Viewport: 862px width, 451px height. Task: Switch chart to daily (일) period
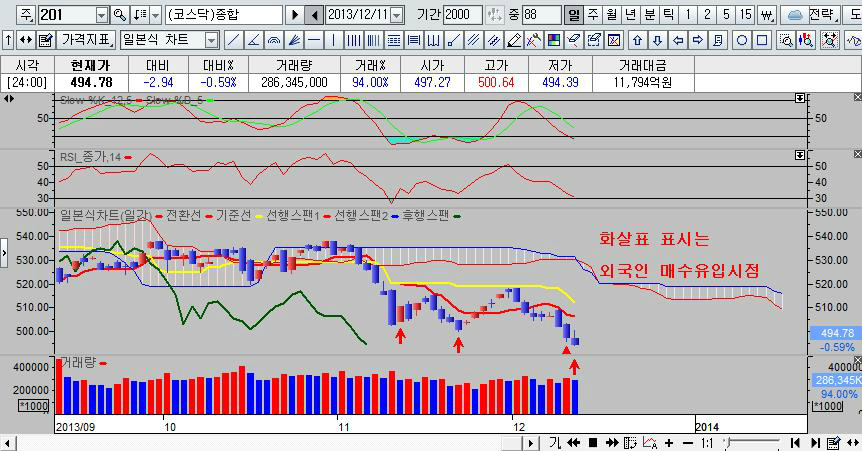coord(573,15)
